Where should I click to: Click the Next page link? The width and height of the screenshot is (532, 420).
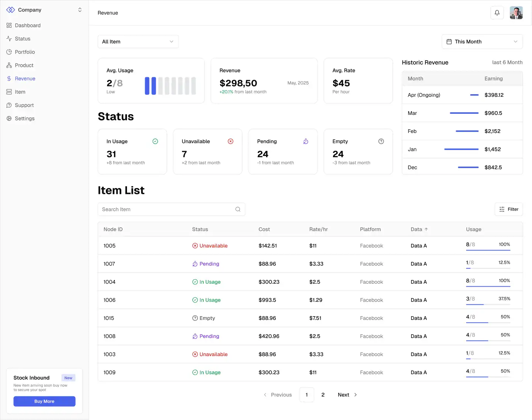pos(347,395)
